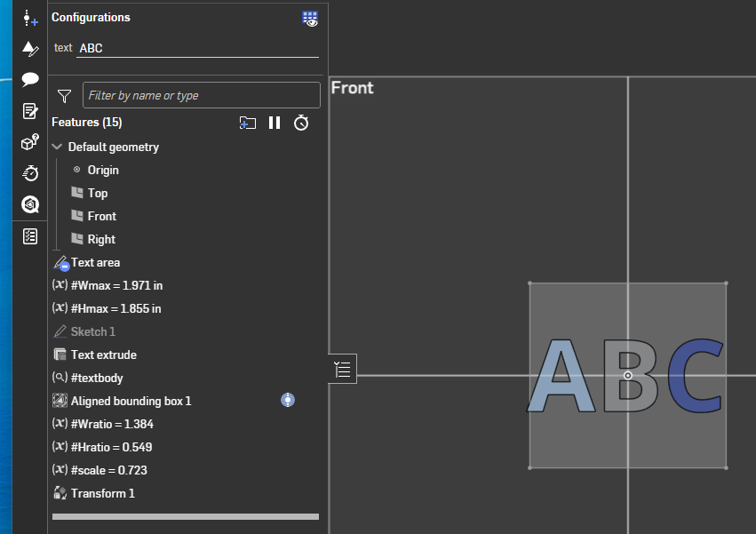Select the #Hmax = 1.855 in variable
Viewport: 756px width, 534px height.
click(116, 308)
